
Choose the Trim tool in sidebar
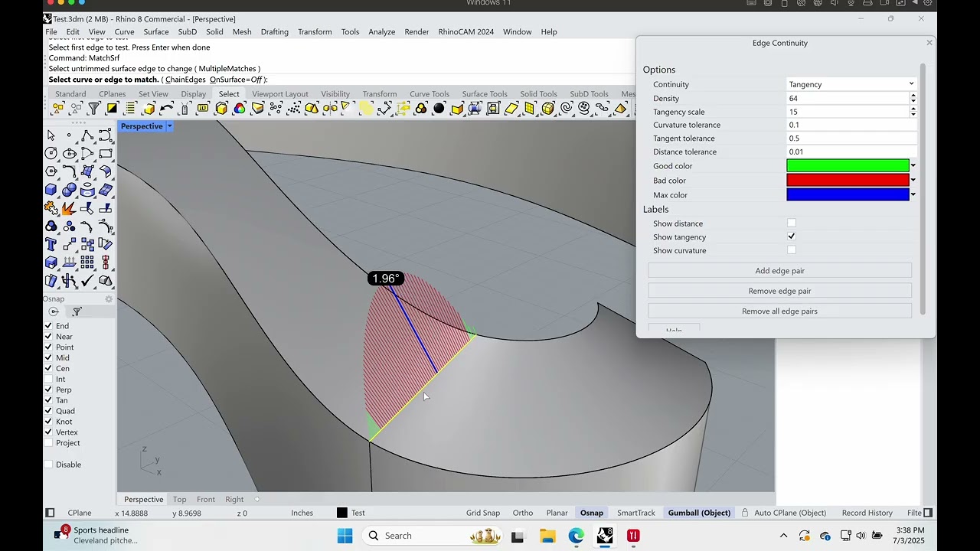tap(87, 208)
